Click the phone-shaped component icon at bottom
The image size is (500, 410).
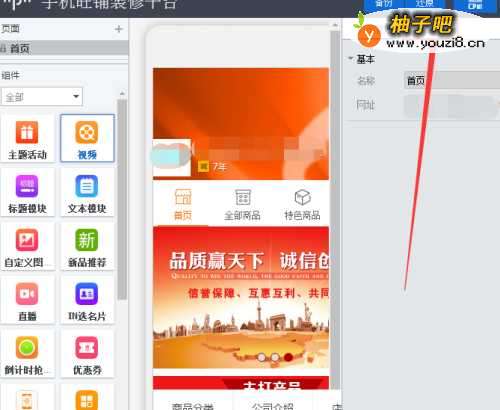point(27,400)
